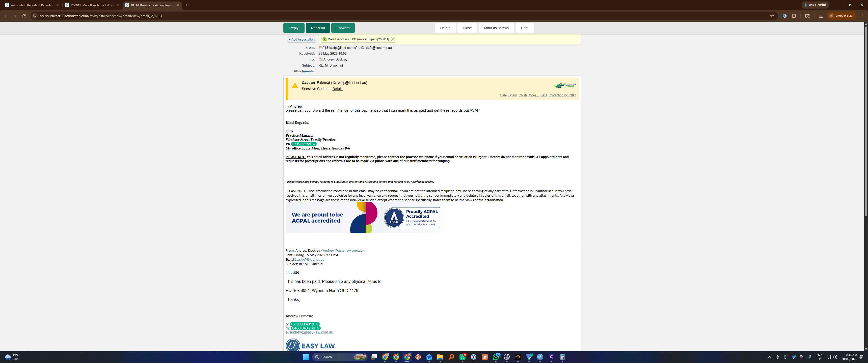The width and height of the screenshot is (868, 363).
Task: Open the More... link in the INKY banner
Action: pos(533,95)
